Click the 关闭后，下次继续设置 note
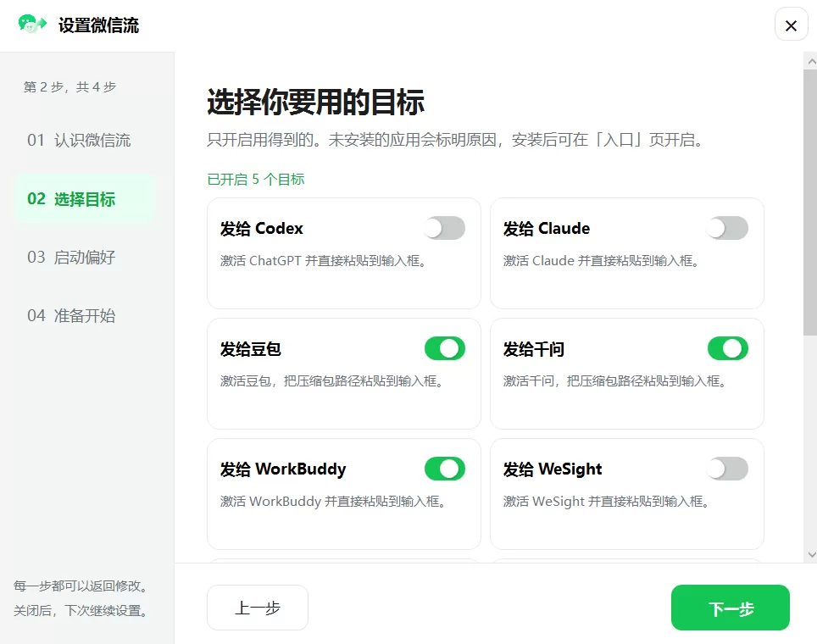Image resolution: width=817 pixels, height=644 pixels. (81, 611)
